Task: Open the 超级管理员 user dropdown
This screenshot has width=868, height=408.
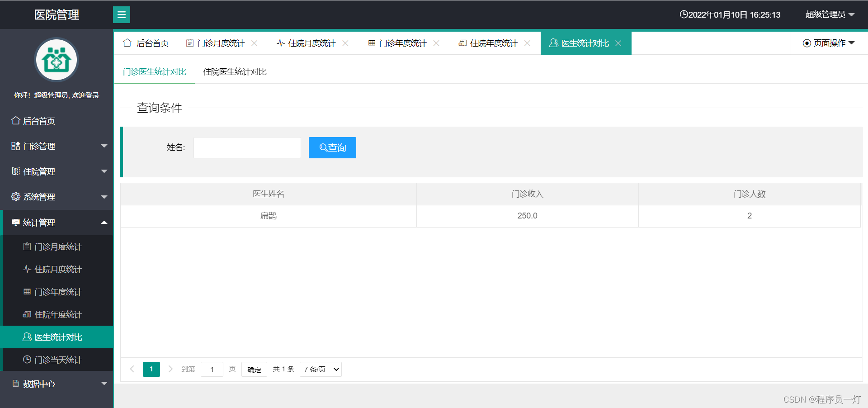Action: pos(830,14)
